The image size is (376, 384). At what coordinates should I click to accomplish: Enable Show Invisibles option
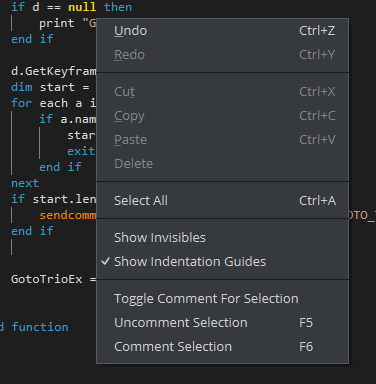coord(222,238)
